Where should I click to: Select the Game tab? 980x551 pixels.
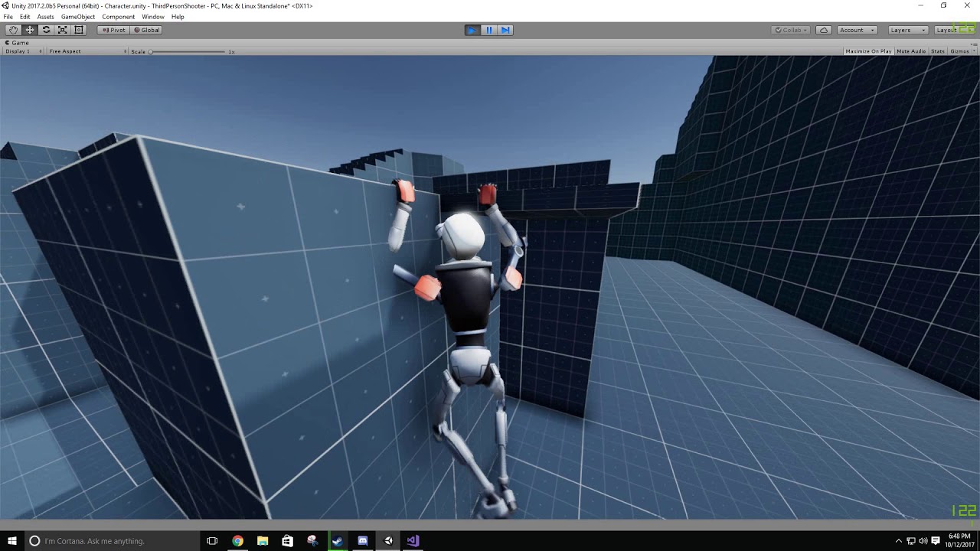(17, 43)
